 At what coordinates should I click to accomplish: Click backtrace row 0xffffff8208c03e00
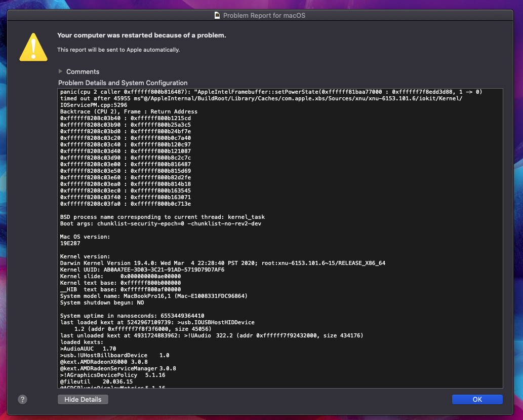click(x=126, y=164)
